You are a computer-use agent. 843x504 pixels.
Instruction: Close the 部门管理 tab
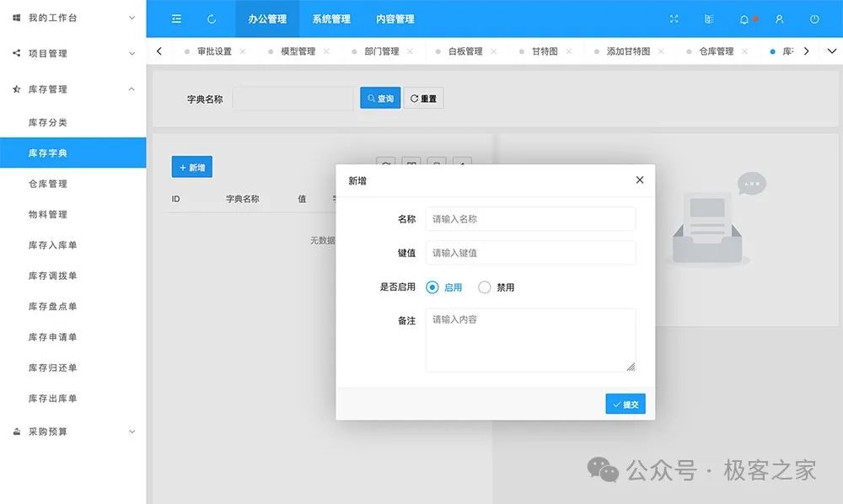point(411,51)
